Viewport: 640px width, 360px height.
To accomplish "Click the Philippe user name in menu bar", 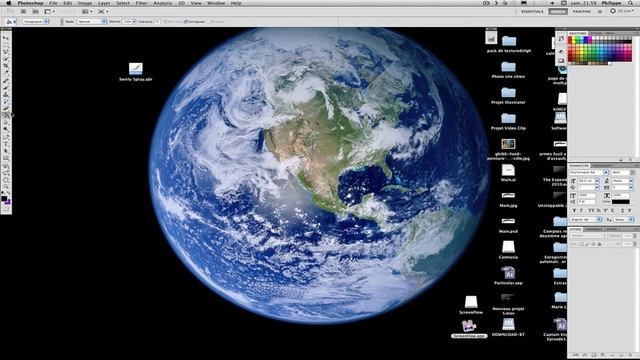I will [x=612, y=3].
